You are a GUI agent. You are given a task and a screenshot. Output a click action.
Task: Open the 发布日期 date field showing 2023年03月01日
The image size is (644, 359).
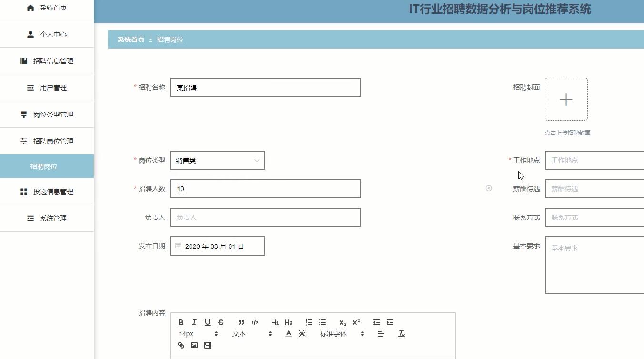218,246
